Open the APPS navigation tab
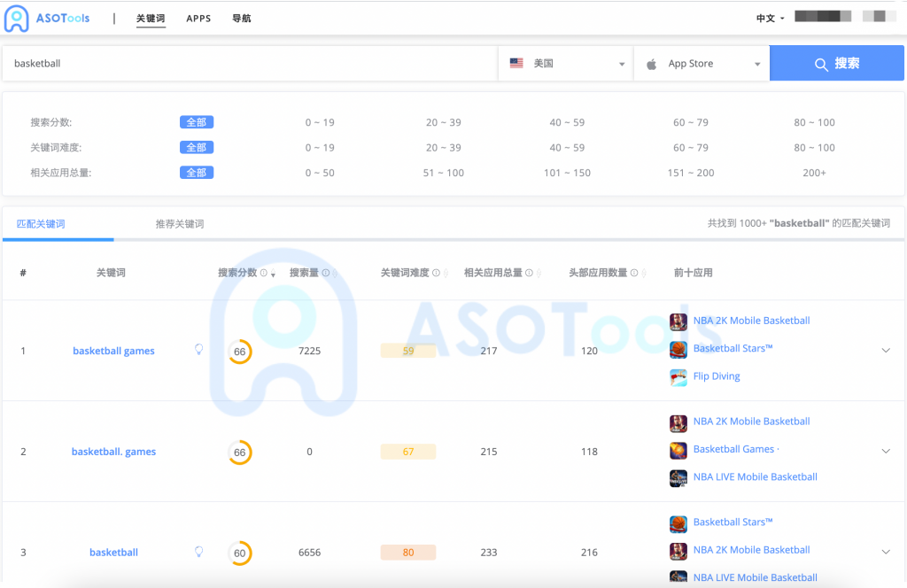Image resolution: width=907 pixels, height=588 pixels. tap(198, 19)
